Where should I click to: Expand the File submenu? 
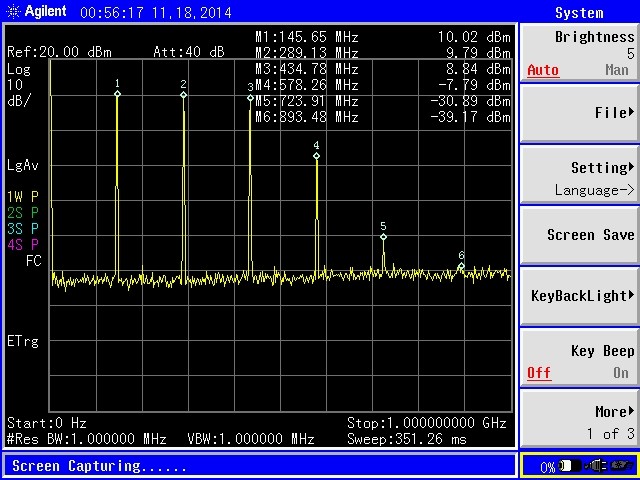580,113
